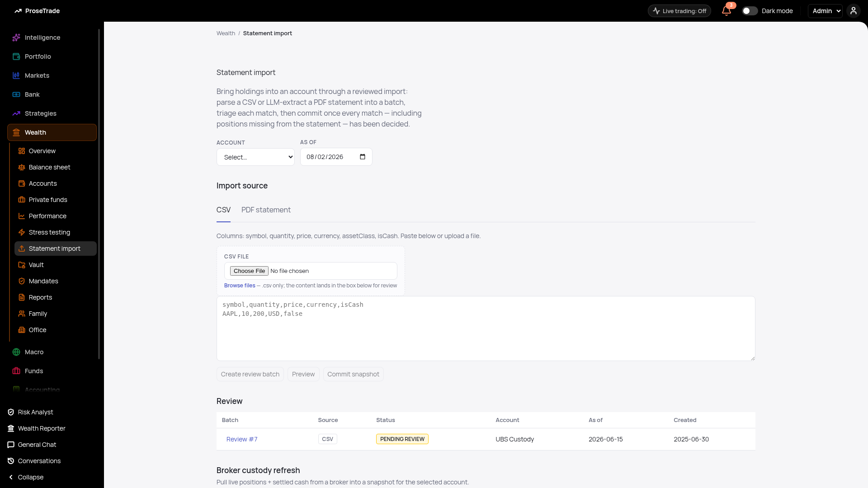
Task: Click the Funds briefcase icon
Action: (16, 371)
